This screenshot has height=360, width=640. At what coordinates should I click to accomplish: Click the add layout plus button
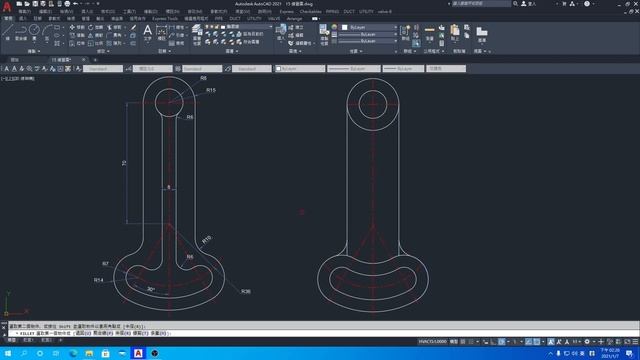61,340
